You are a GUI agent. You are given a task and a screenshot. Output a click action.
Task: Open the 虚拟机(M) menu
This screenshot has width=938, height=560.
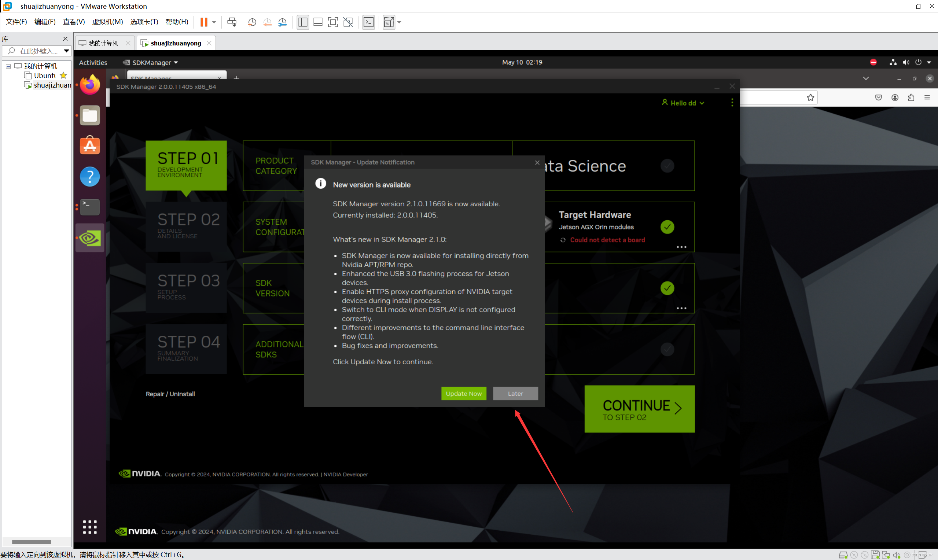click(x=107, y=22)
